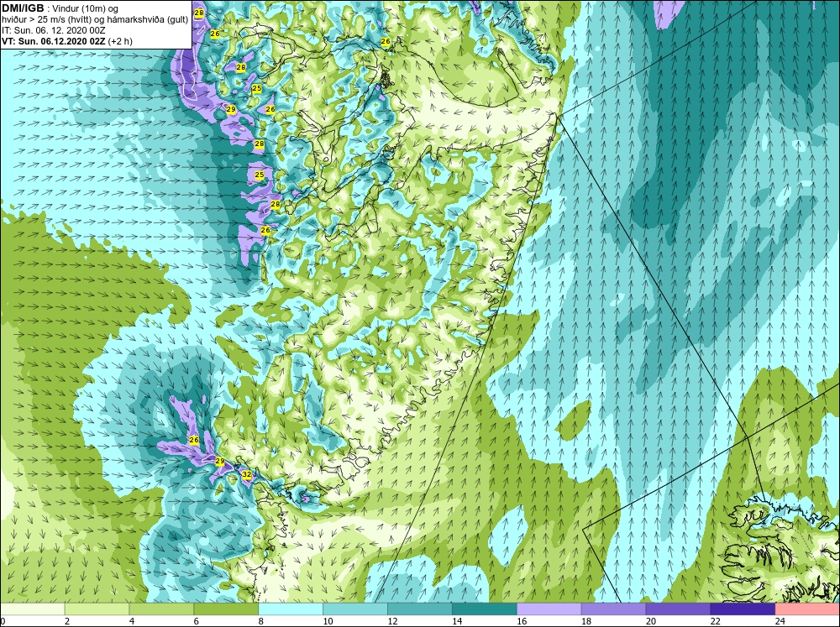Click the pale cream 0–2 m/s legend swatch
840x627 pixels.
[x=32, y=609]
